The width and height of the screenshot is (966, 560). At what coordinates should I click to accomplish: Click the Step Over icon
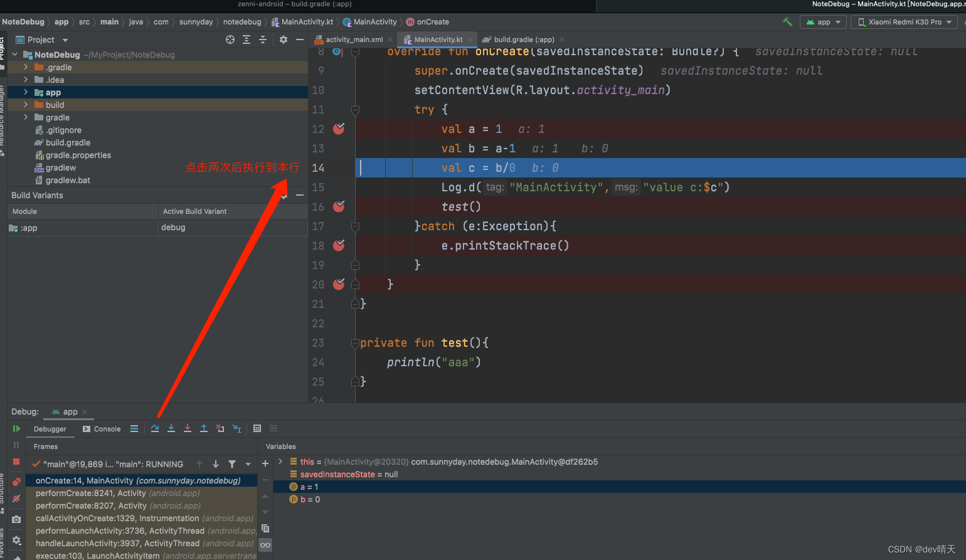pos(155,428)
